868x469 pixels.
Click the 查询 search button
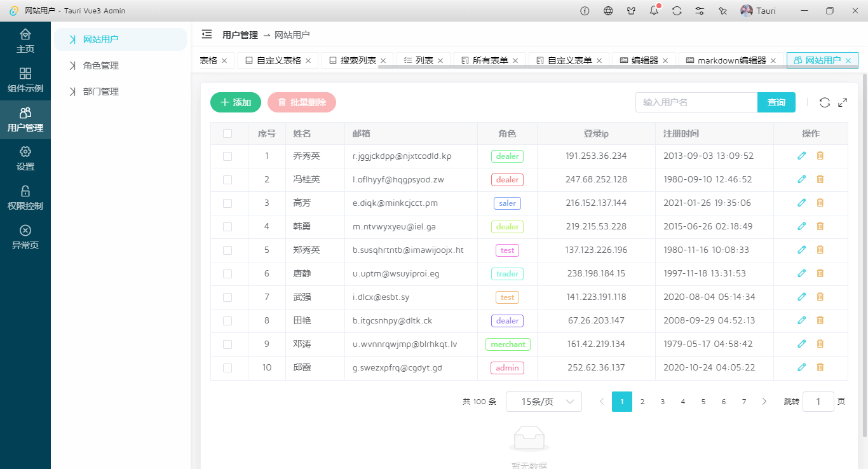tap(776, 102)
